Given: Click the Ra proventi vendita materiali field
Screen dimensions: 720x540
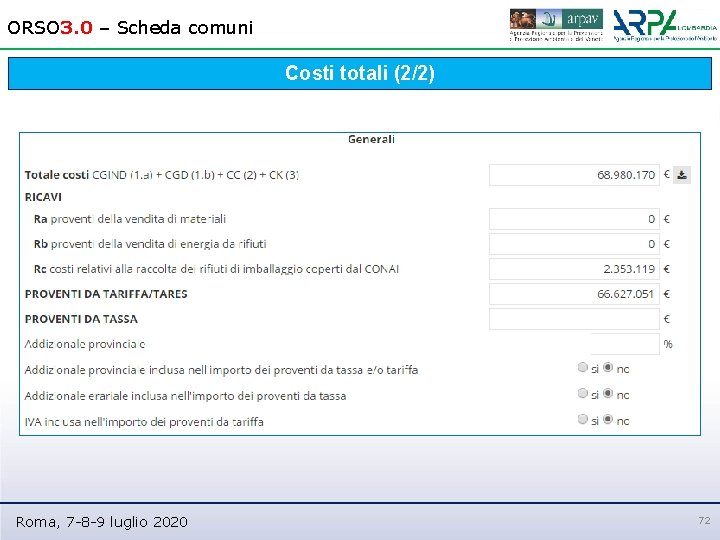Looking at the screenshot, I should [x=574, y=219].
